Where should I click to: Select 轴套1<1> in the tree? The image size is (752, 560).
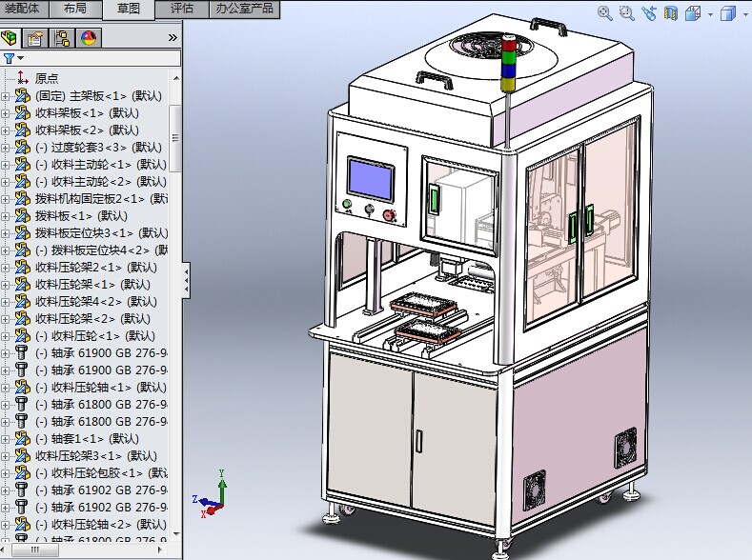87,439
